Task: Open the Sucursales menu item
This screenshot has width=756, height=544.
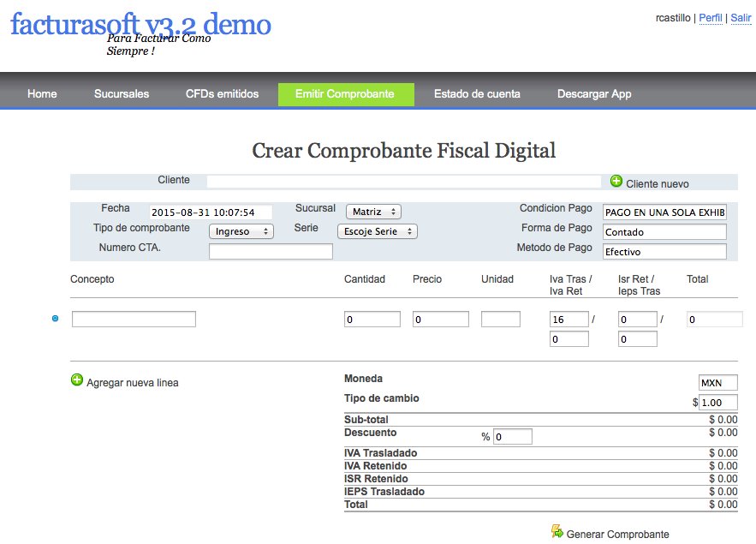Action: [122, 94]
